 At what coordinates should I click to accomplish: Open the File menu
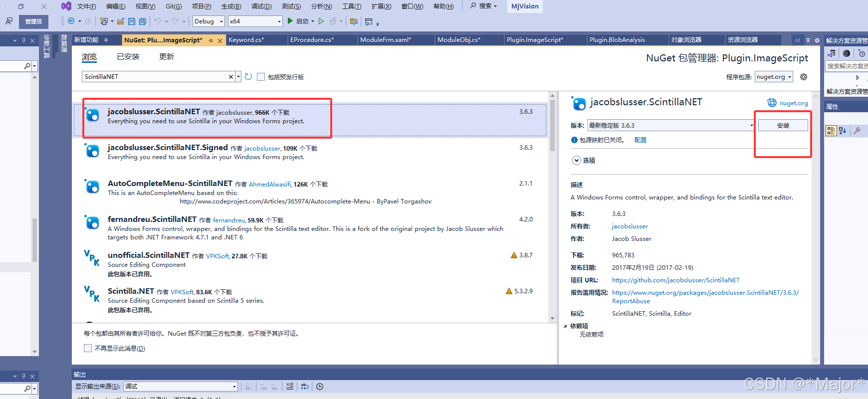click(86, 6)
